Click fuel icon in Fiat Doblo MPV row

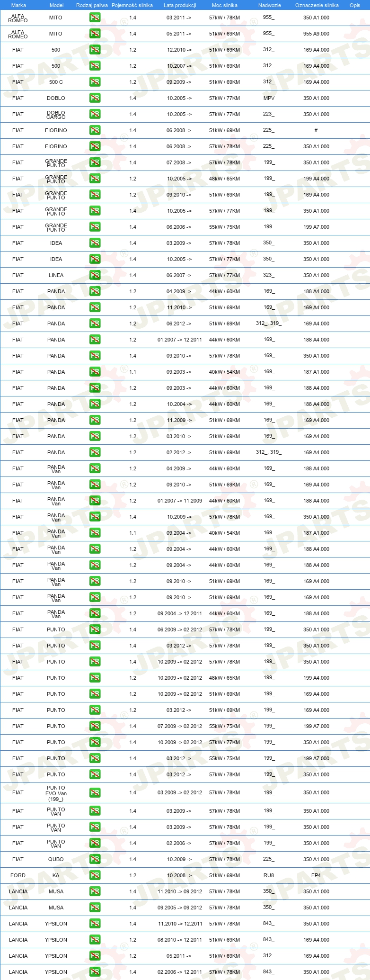95,98
